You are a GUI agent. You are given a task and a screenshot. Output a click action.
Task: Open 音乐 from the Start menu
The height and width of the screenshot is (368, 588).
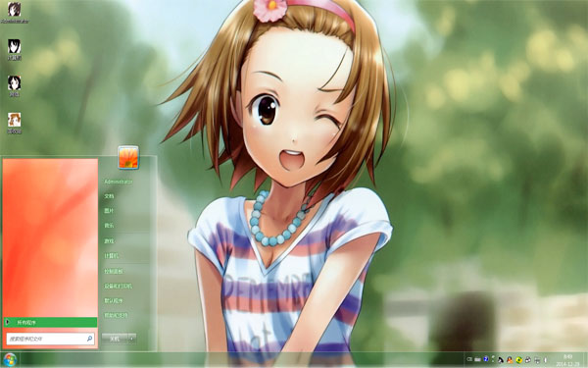click(x=109, y=226)
